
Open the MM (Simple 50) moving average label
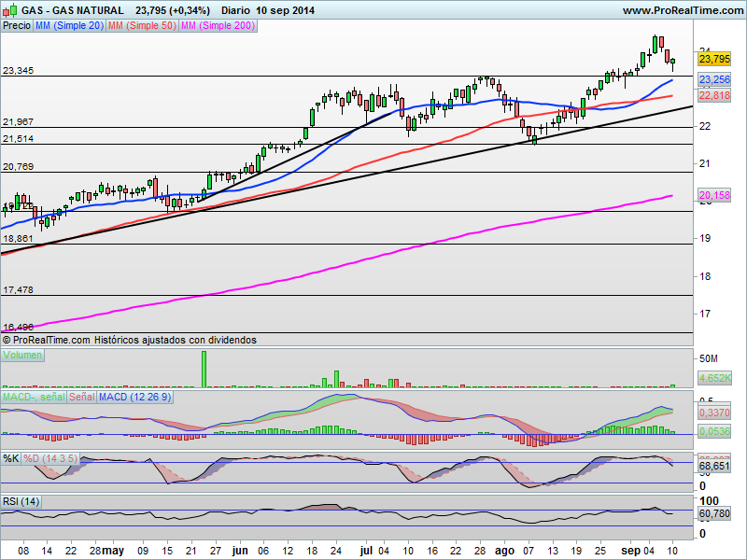pos(142,26)
